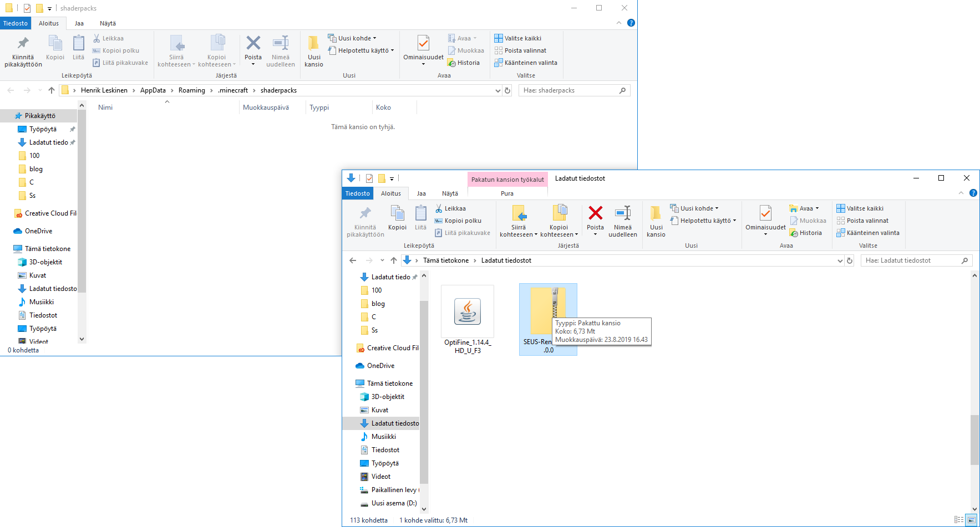Click refresh button beside shaderpacks address bar
This screenshot has height=527, width=980.
pyautogui.click(x=507, y=90)
